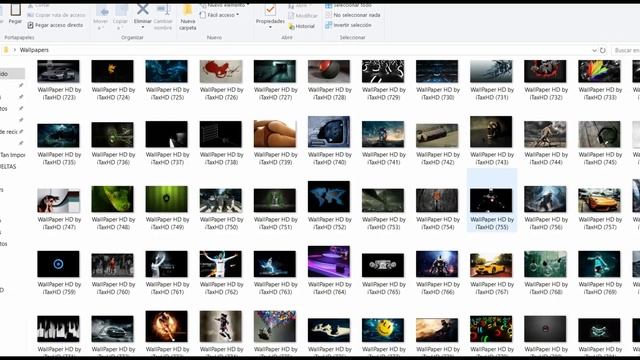The image size is (640, 360).
Task: Select WallPaper HD by iTaxHD (762)
Action: [221, 273]
